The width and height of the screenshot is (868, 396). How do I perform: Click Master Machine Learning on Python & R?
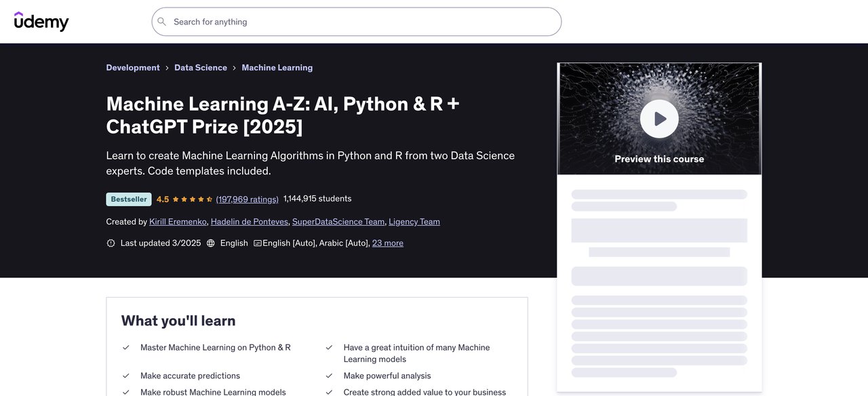[x=216, y=347]
